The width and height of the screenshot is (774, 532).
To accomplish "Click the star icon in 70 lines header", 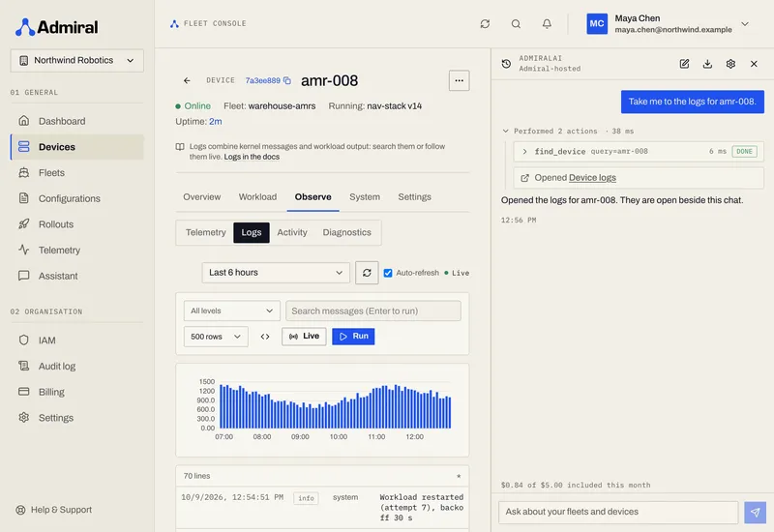I will pos(459,476).
